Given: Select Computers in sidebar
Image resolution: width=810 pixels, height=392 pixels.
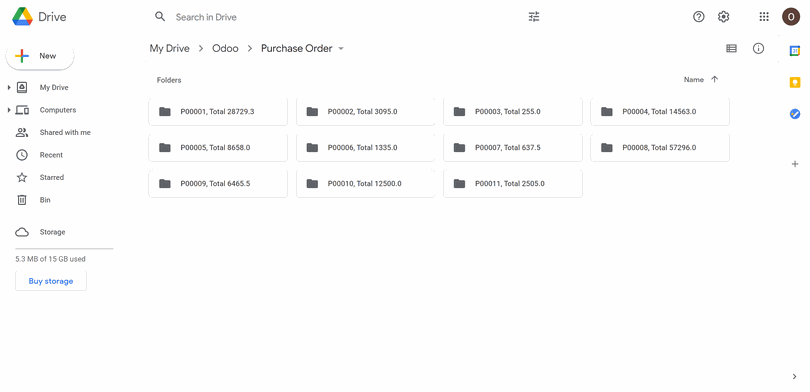Looking at the screenshot, I should pyautogui.click(x=58, y=110).
